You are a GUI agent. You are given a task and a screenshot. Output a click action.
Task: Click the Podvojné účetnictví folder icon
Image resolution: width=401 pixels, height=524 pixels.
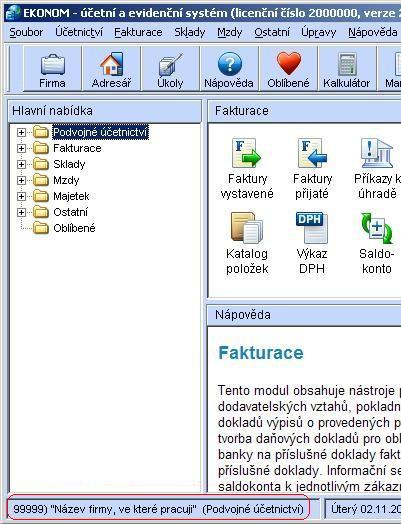pos(41,132)
